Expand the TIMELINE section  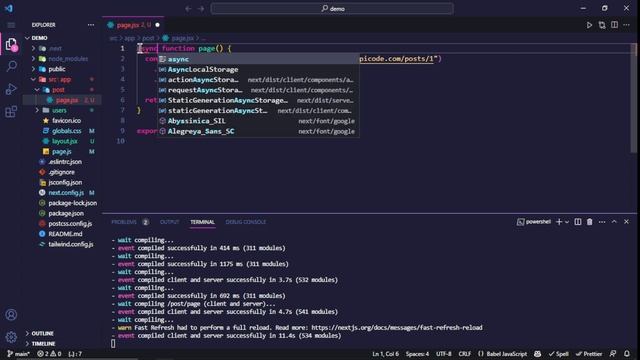click(x=43, y=344)
